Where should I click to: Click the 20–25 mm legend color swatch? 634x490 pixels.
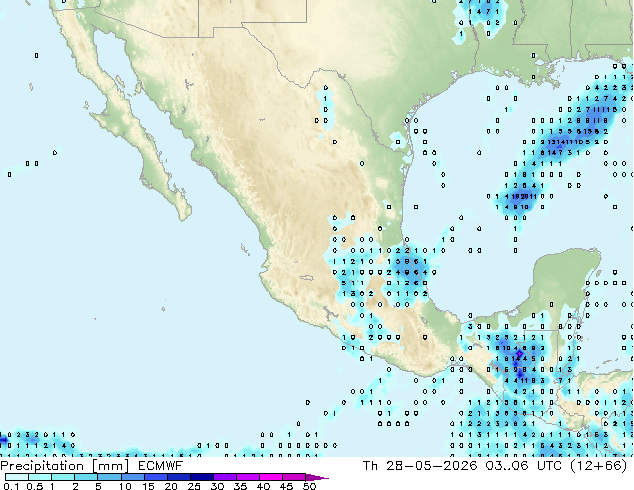(179, 477)
